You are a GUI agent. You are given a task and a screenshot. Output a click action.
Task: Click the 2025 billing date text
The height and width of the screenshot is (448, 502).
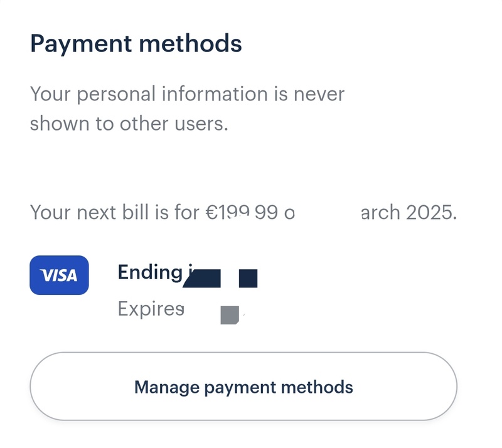coord(408,213)
